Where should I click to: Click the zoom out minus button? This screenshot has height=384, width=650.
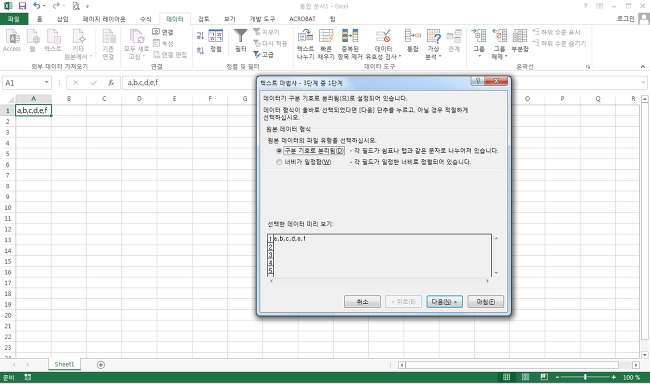click(558, 377)
